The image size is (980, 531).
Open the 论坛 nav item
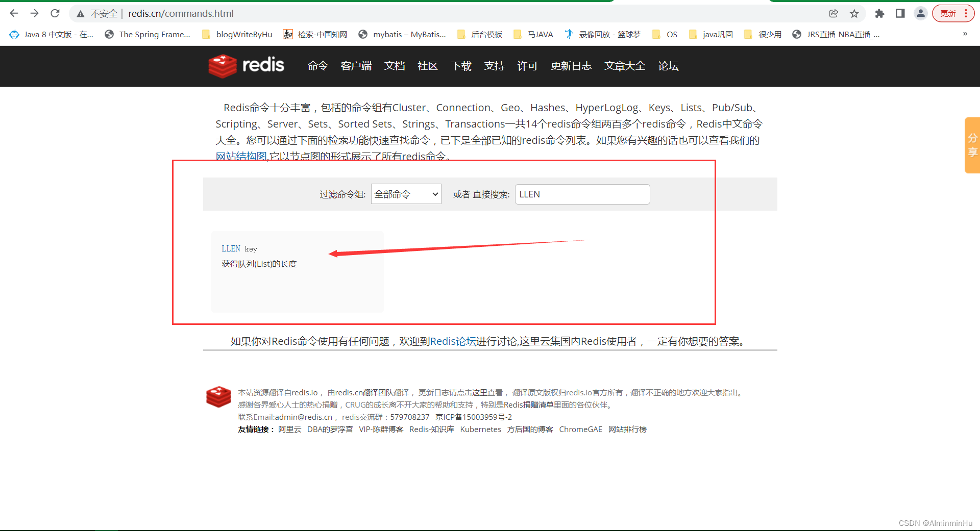668,66
